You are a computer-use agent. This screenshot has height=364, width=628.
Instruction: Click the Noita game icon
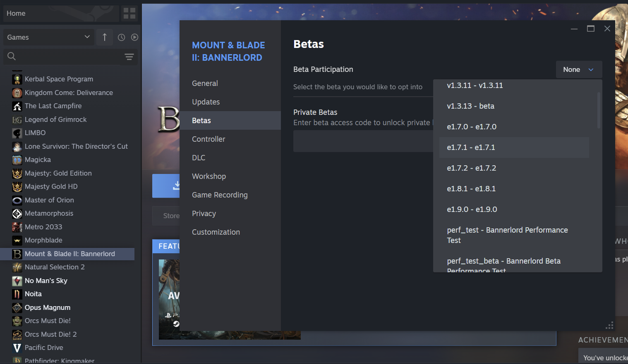[17, 294]
